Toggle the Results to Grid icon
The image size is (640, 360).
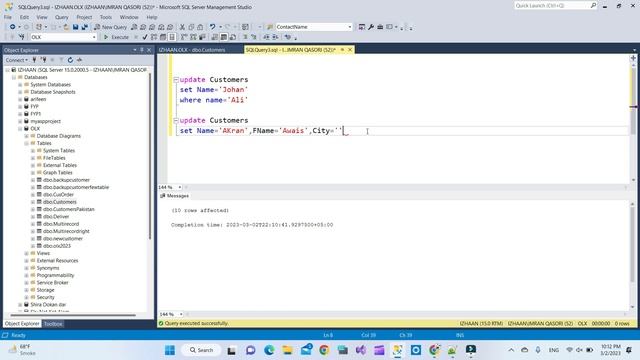[224, 37]
